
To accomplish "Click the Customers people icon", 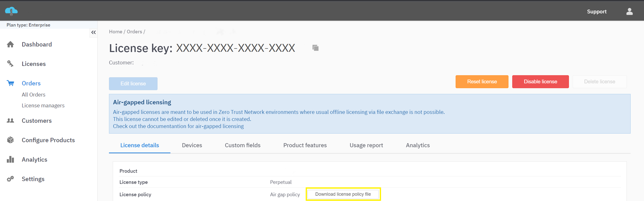I will [10, 121].
